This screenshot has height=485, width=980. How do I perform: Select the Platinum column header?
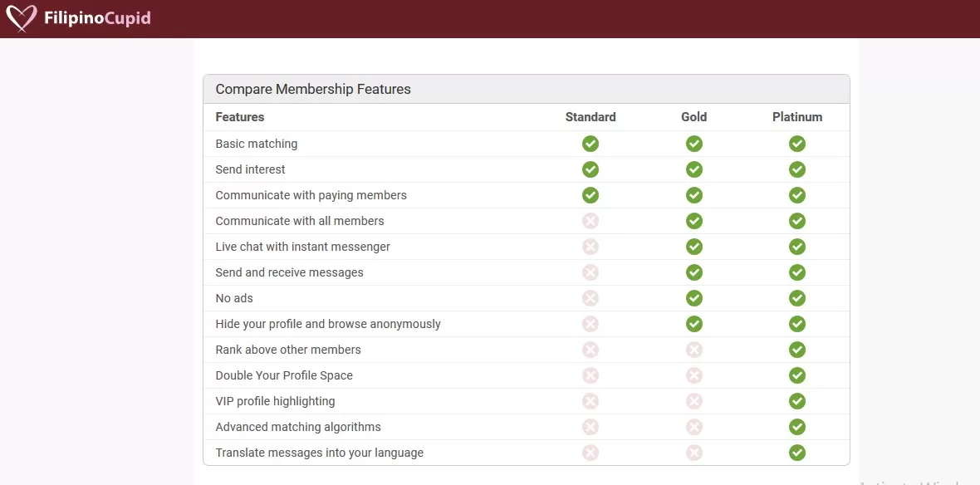797,117
